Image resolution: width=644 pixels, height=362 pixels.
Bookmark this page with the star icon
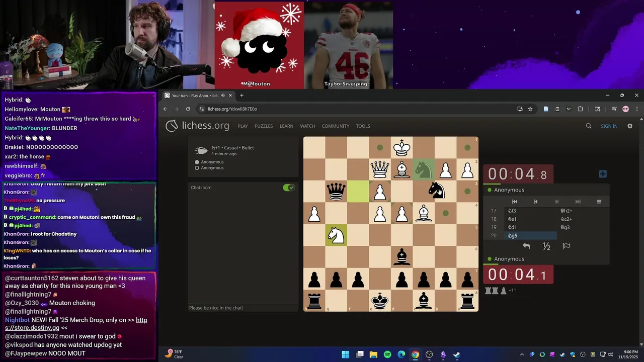[530, 109]
